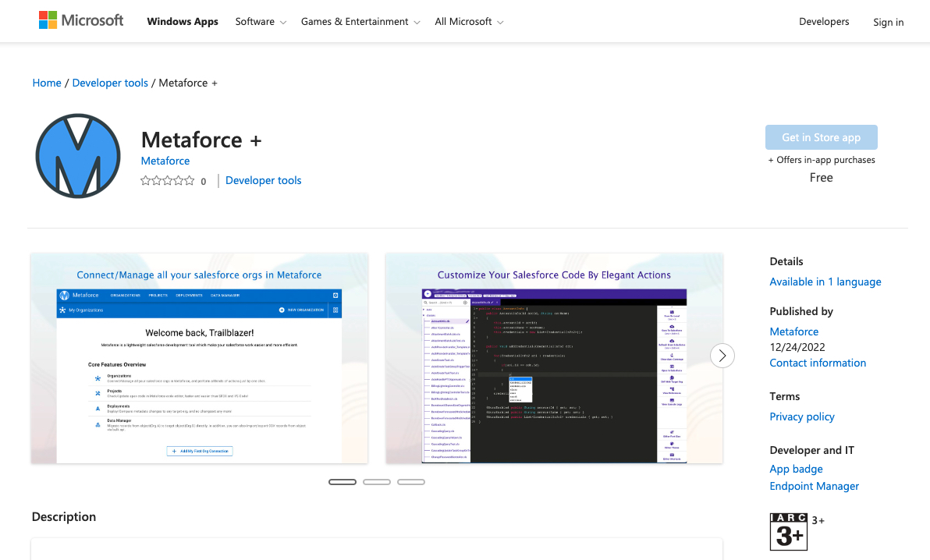This screenshot has height=560, width=930.
Task: Click the star rating row
Action: click(x=167, y=180)
